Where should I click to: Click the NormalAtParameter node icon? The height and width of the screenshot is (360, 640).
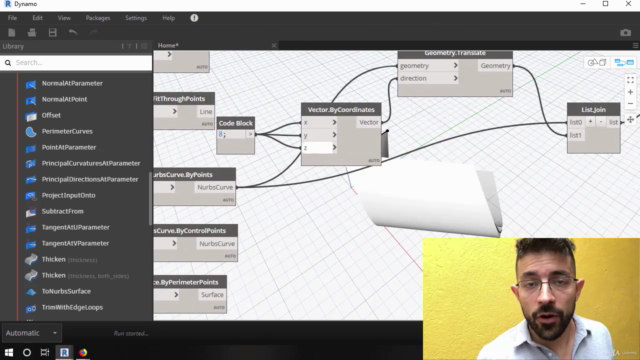31,84
